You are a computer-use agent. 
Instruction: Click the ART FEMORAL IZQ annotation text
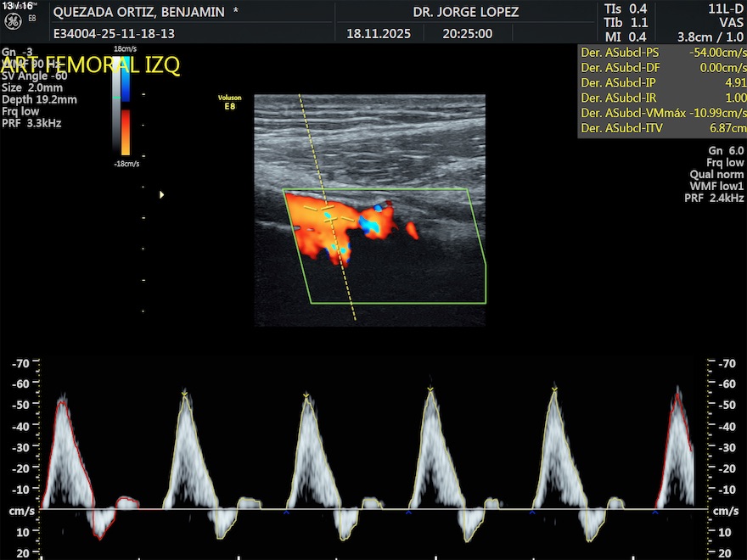(x=92, y=66)
